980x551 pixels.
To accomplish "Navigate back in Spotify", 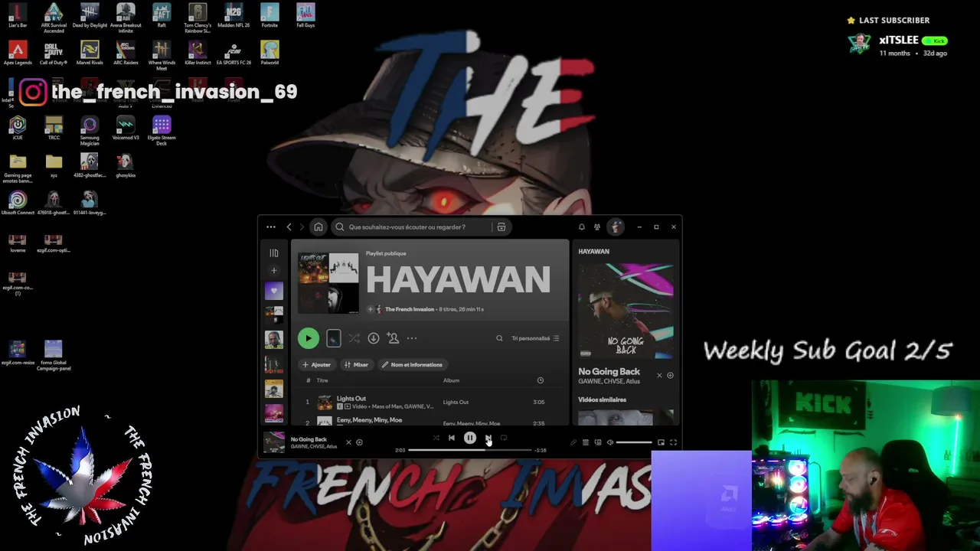I will point(289,227).
